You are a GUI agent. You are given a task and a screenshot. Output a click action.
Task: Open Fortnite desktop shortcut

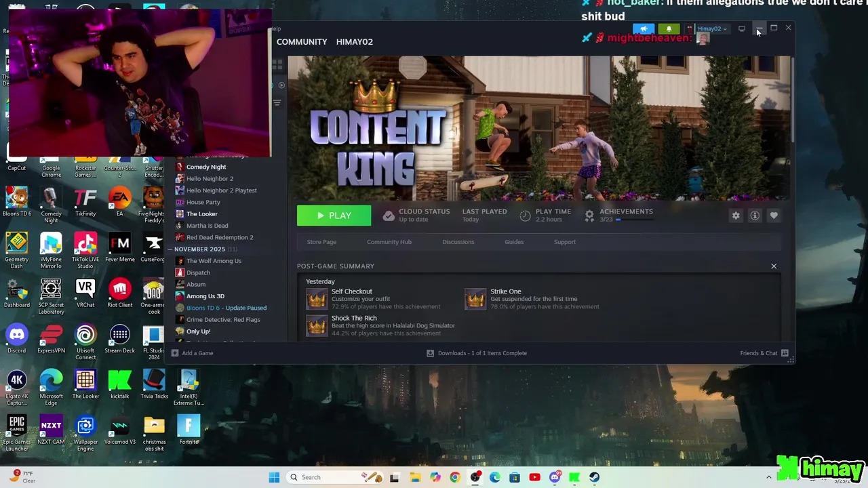click(x=189, y=430)
